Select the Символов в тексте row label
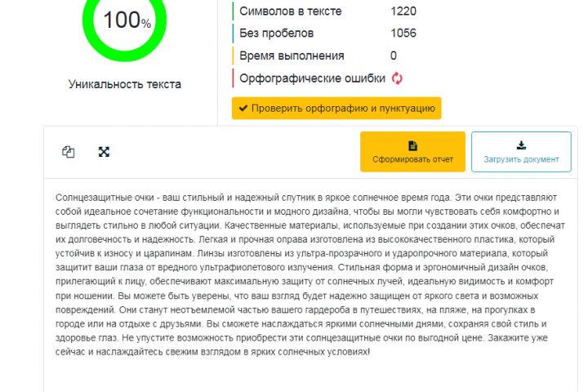This screenshot has height=392, width=588. point(291,11)
